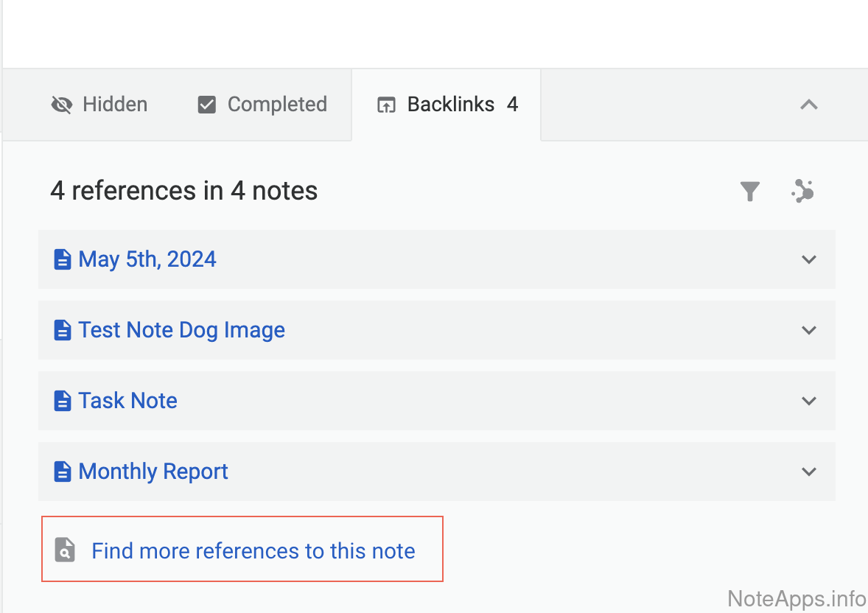This screenshot has height=613, width=868.
Task: Expand the Task Note row chevron
Action: 809,401
